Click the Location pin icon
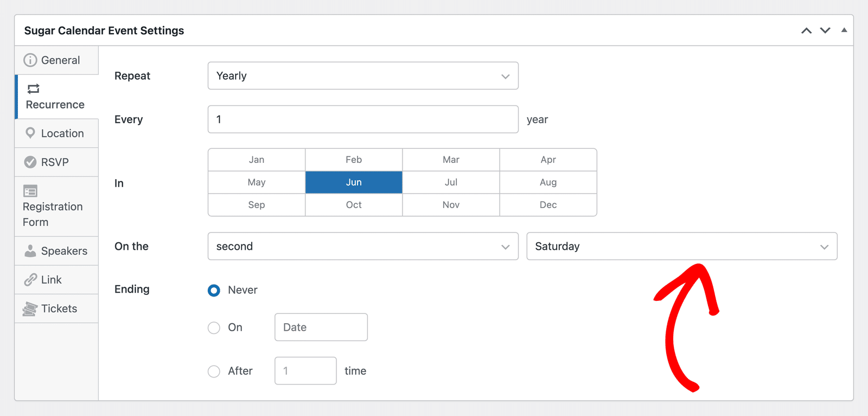 coord(30,133)
